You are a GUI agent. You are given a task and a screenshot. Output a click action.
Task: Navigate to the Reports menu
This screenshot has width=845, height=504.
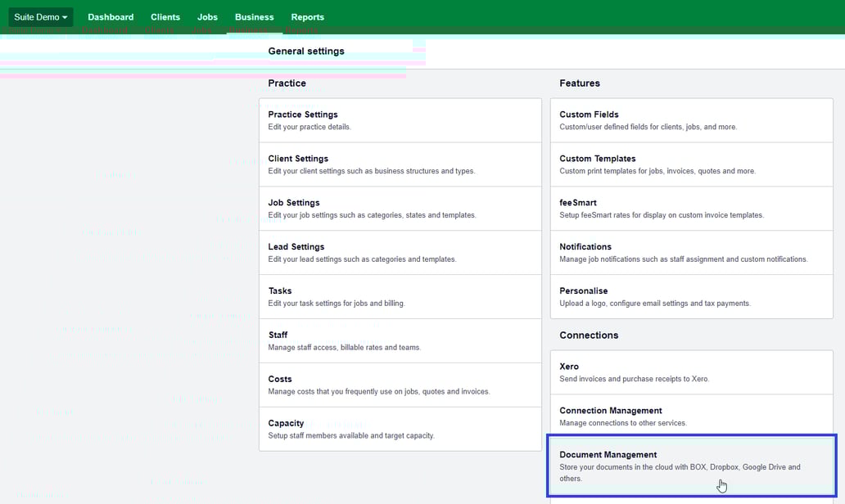pos(307,17)
